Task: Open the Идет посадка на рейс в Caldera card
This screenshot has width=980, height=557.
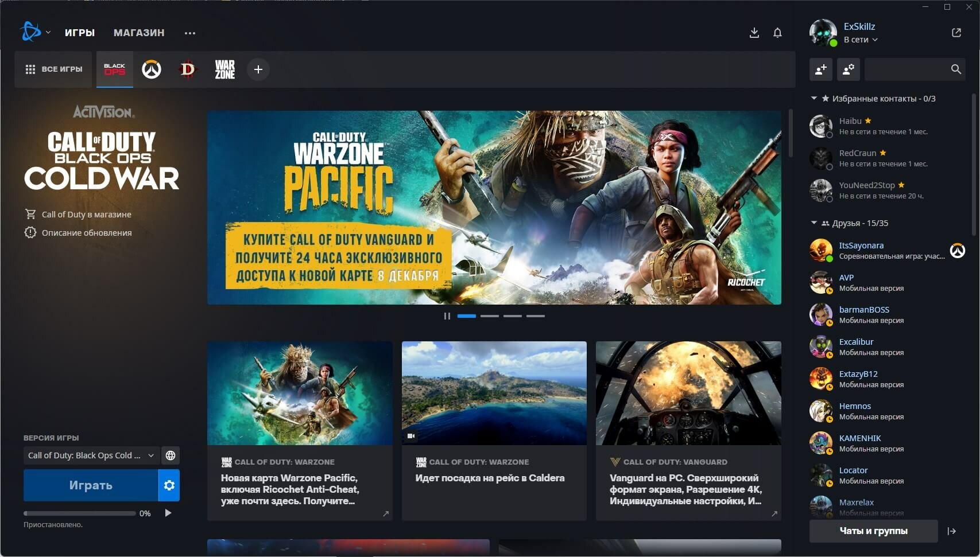Action: (x=494, y=431)
